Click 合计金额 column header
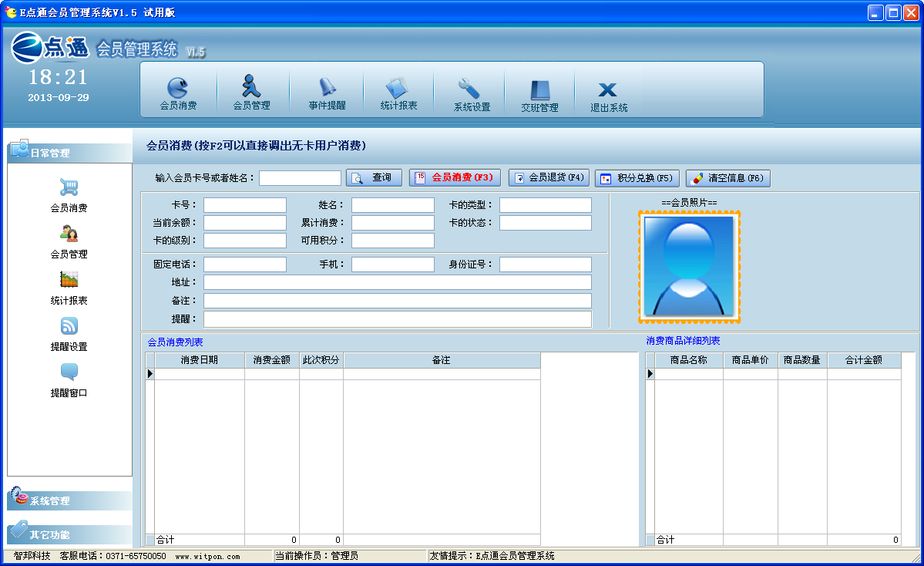 pyautogui.click(x=864, y=360)
